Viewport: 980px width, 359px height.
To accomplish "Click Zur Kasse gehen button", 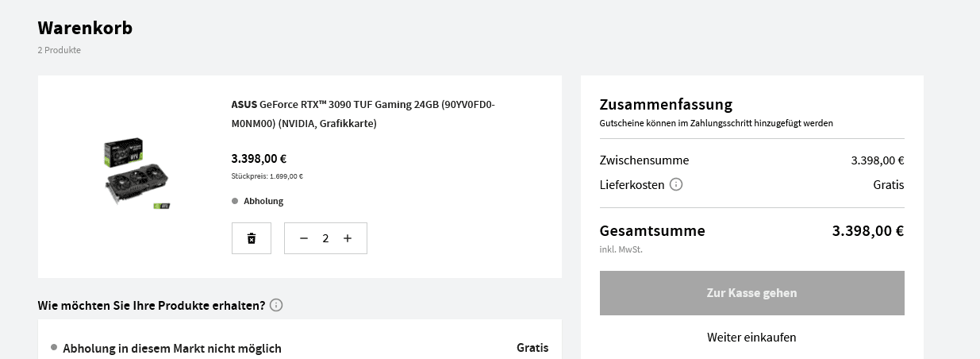I will pyautogui.click(x=752, y=293).
